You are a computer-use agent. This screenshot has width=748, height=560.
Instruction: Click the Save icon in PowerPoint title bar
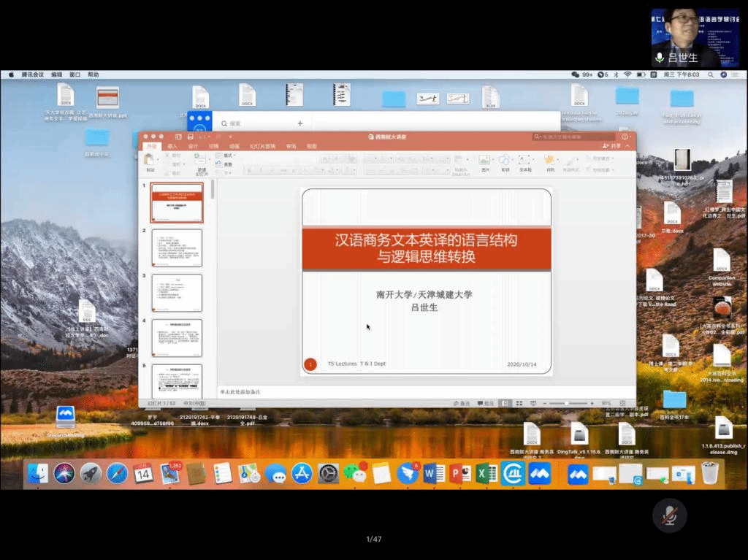(191, 137)
